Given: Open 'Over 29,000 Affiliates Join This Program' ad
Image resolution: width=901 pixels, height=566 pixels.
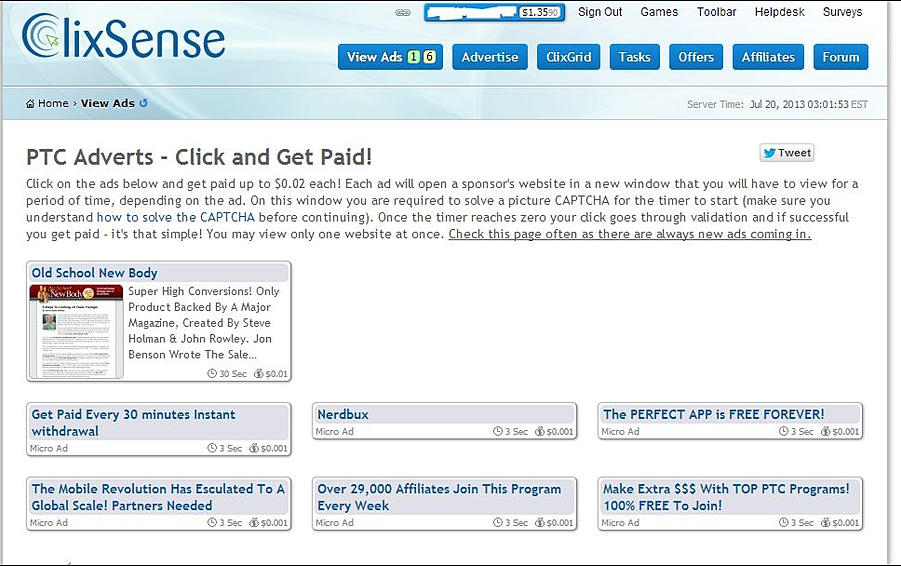Looking at the screenshot, I should coord(439,497).
